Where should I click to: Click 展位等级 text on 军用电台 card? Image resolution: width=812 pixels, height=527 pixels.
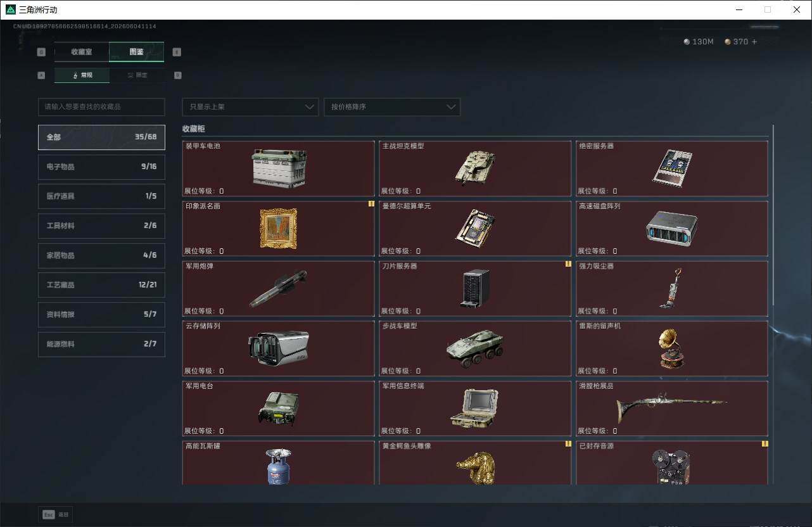click(x=204, y=431)
